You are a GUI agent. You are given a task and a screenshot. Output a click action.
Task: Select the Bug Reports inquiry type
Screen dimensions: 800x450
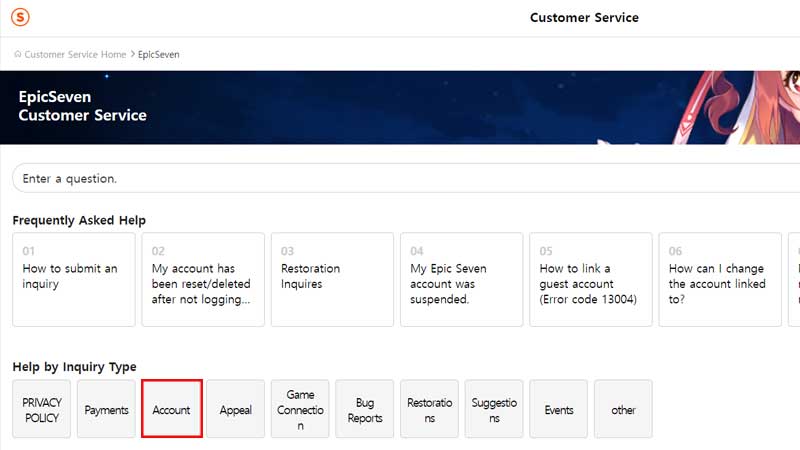click(x=365, y=409)
